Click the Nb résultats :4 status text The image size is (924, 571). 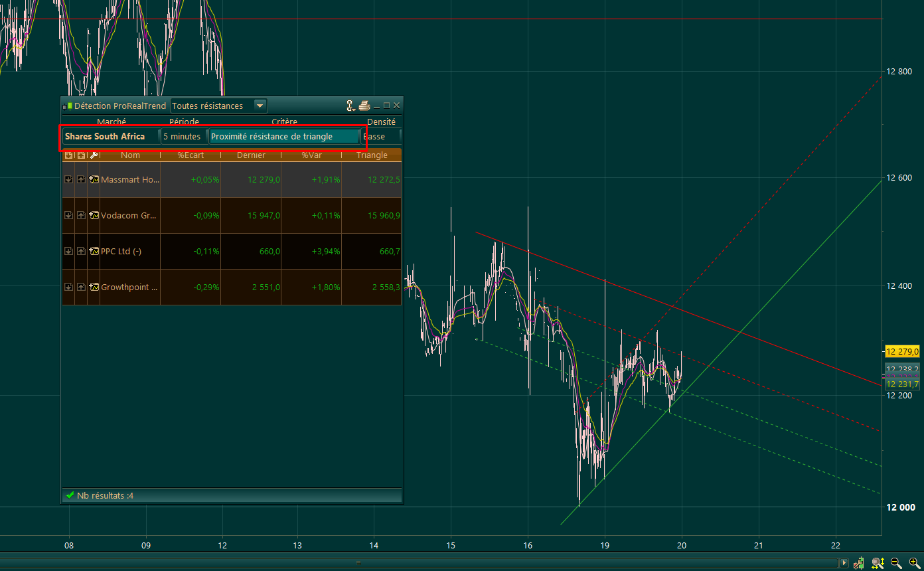105,495
